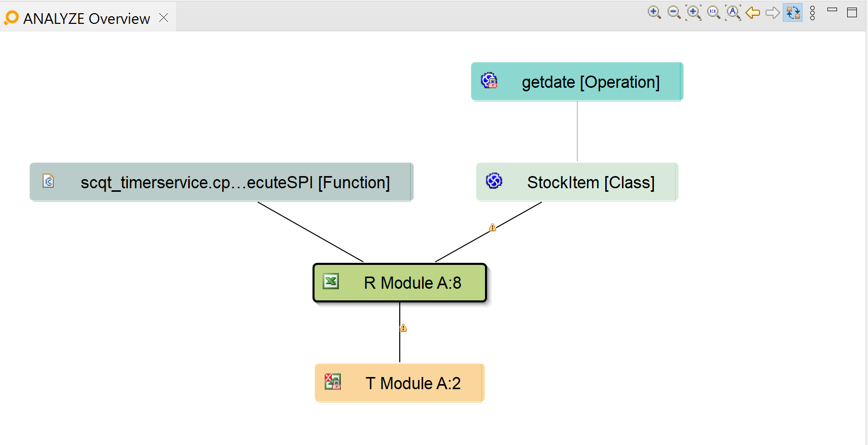
Task: Click warning marker between R Module and T Module
Action: point(403,328)
